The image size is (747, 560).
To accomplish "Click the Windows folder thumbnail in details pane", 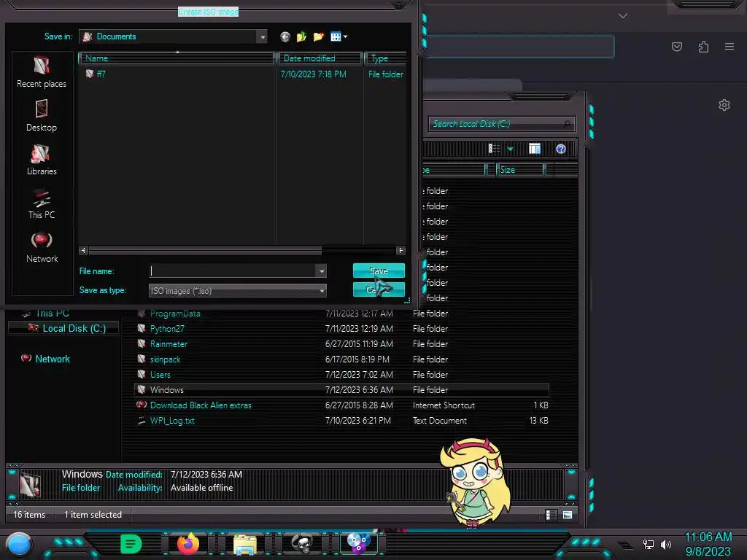I will coord(30,485).
